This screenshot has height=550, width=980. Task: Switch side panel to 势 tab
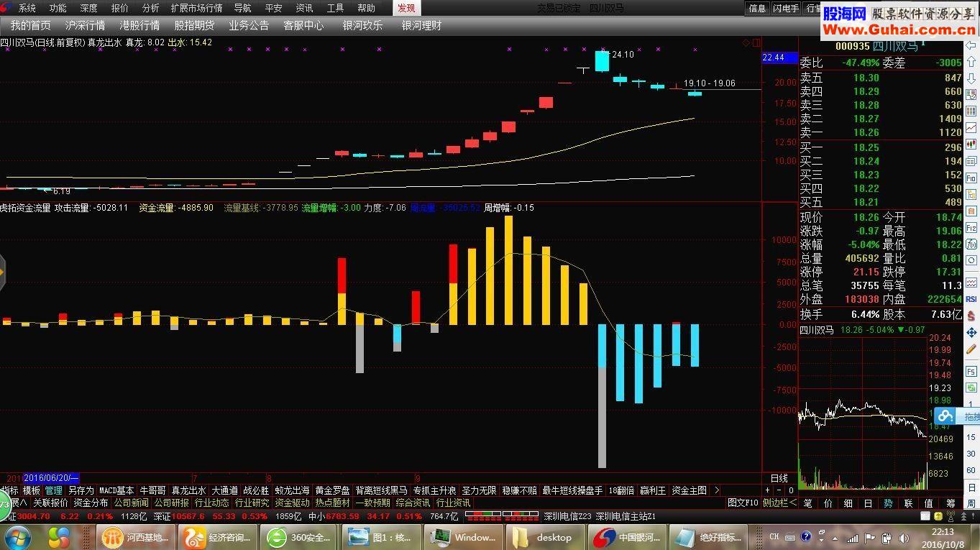(x=888, y=503)
